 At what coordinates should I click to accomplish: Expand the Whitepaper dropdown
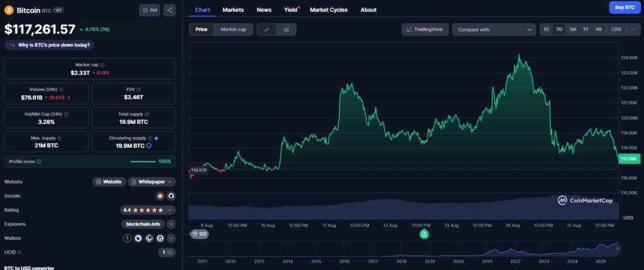[x=152, y=181]
